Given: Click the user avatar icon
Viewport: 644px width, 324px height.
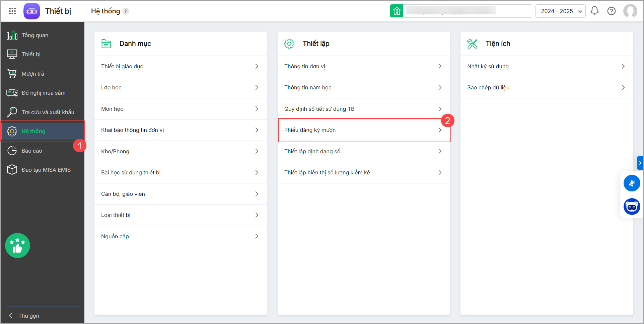Looking at the screenshot, I should coord(630,11).
